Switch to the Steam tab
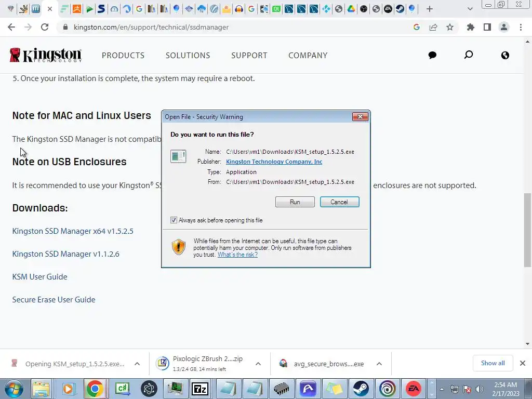532x399 pixels. 401,9
